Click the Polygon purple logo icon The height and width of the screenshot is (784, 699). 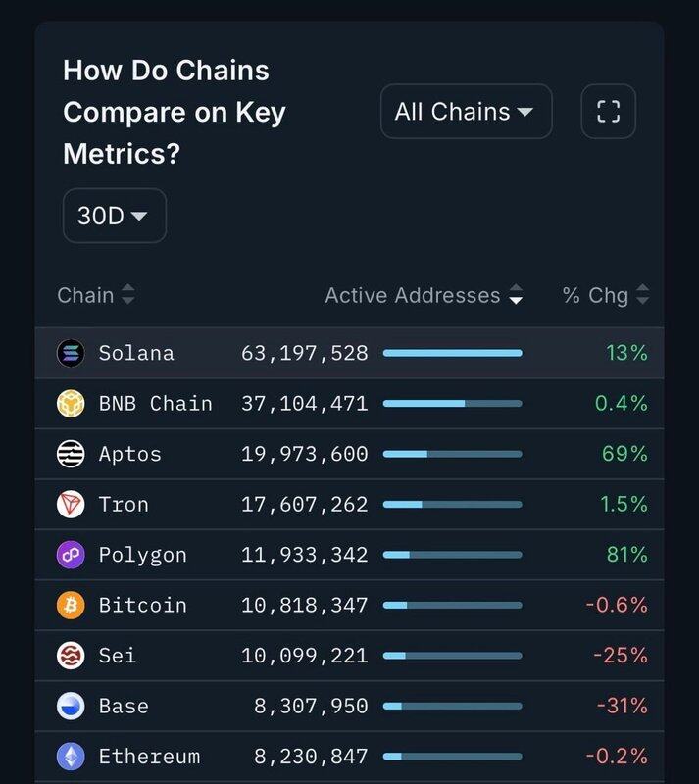pyautogui.click(x=71, y=555)
